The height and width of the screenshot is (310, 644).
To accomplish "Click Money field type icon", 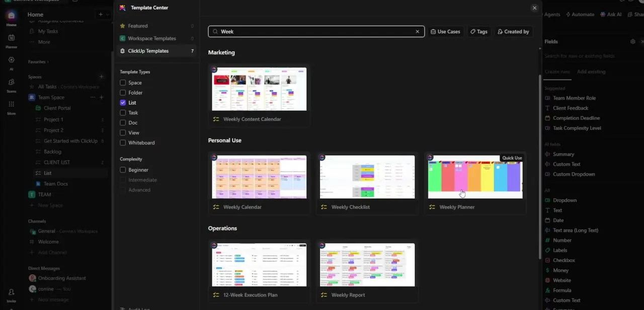I will (x=548, y=270).
